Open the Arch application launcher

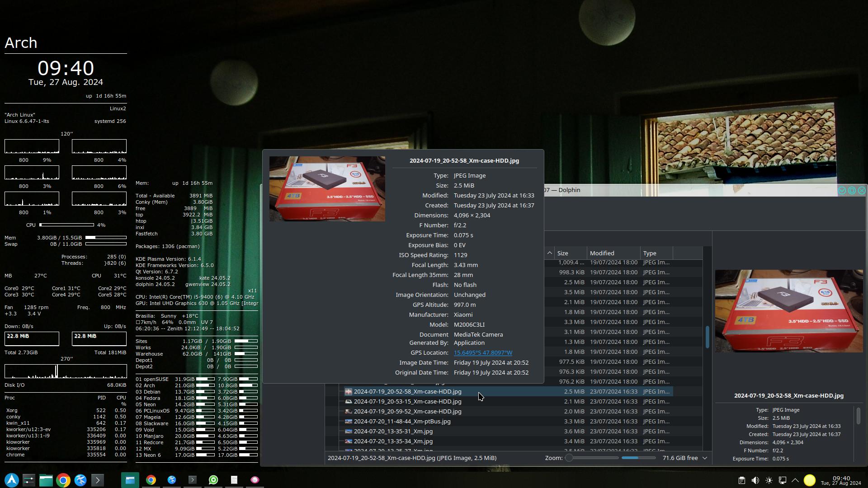(x=12, y=480)
